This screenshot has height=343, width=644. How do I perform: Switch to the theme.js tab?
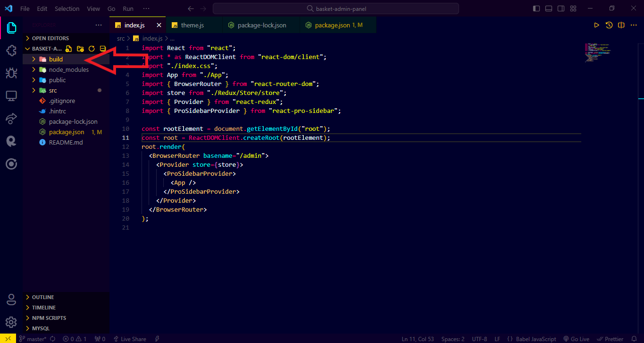tap(194, 25)
